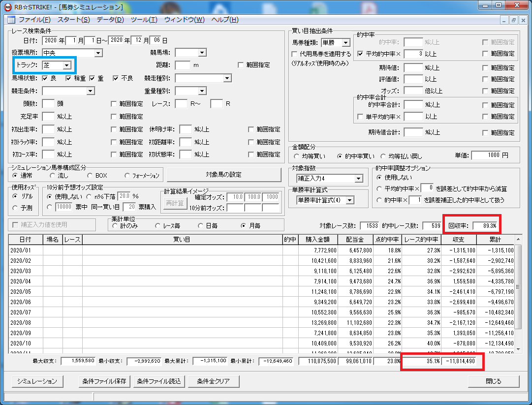Open the ウィンドウ(W) menu

click(x=184, y=20)
